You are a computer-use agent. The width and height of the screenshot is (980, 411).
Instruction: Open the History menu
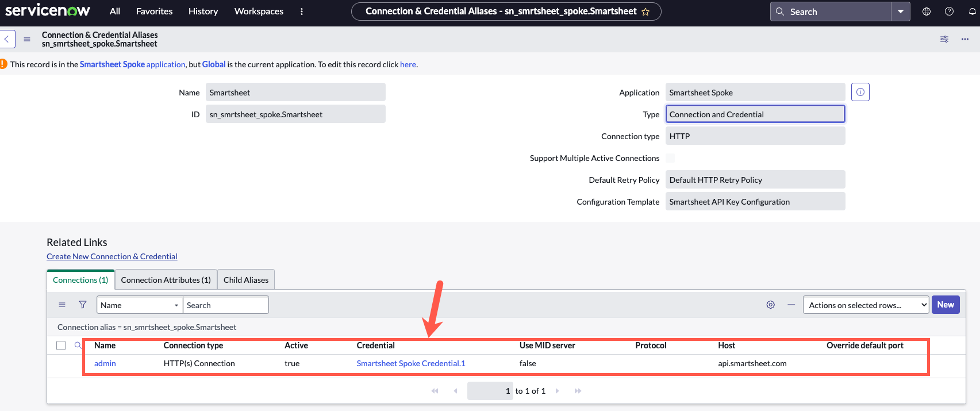tap(203, 11)
